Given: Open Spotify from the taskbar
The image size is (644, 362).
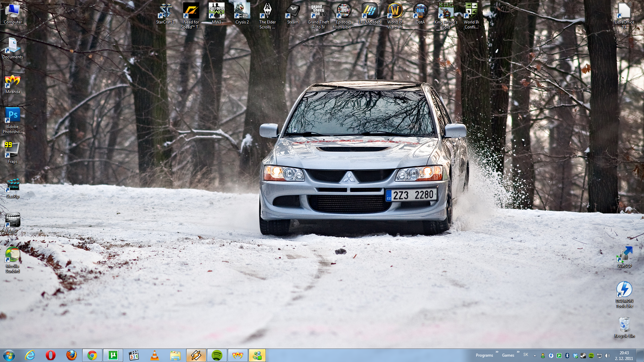Looking at the screenshot, I should [217, 355].
